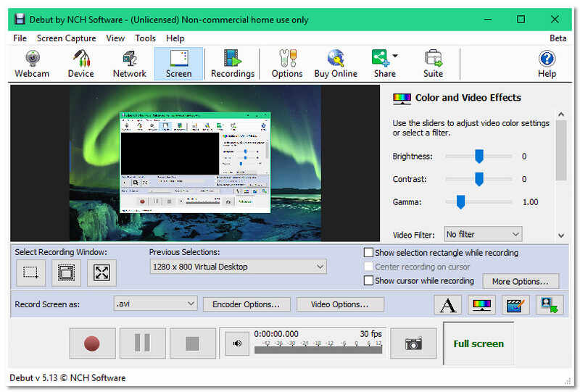
Task: Open the Screen Capture menu
Action: pyautogui.click(x=66, y=38)
